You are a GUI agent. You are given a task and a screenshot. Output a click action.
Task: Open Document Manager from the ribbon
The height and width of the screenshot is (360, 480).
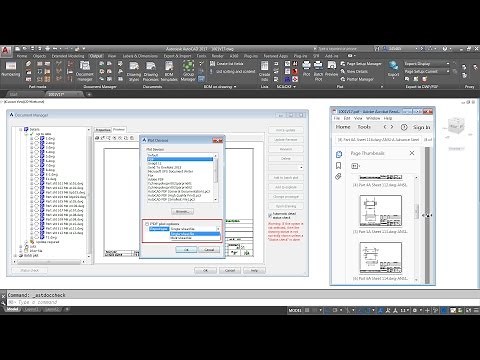click(x=85, y=71)
